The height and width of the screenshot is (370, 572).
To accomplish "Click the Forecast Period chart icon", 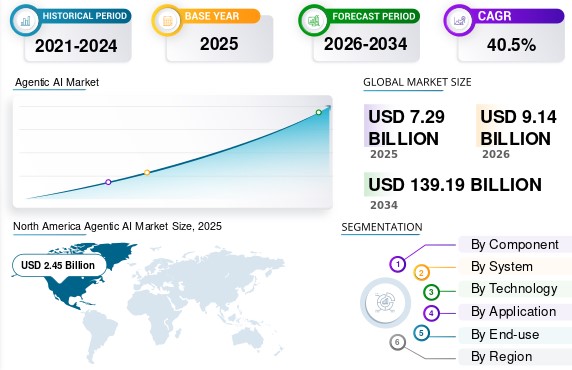I will click(x=314, y=20).
